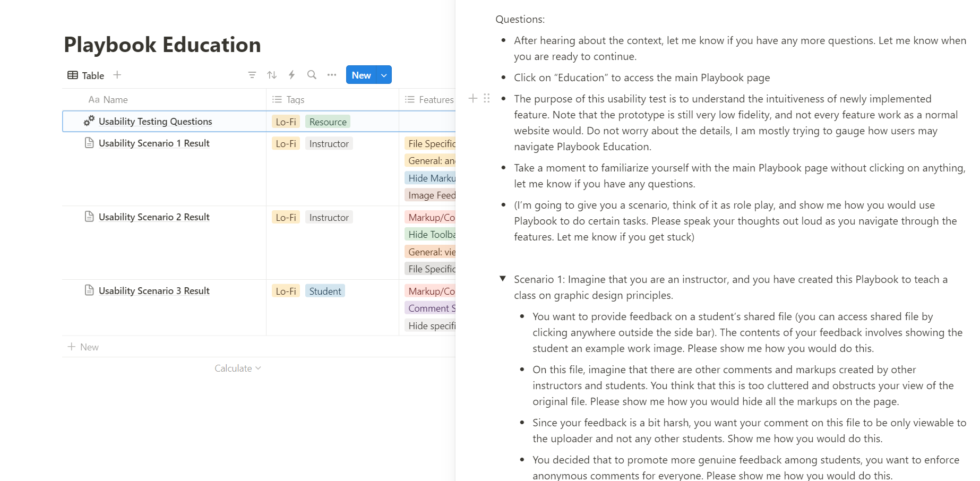
Task: Open the sort arrows icon
Action: point(272,75)
